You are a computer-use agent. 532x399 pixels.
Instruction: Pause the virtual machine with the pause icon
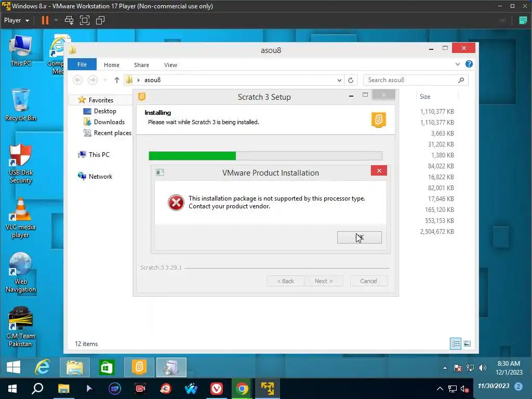45,20
